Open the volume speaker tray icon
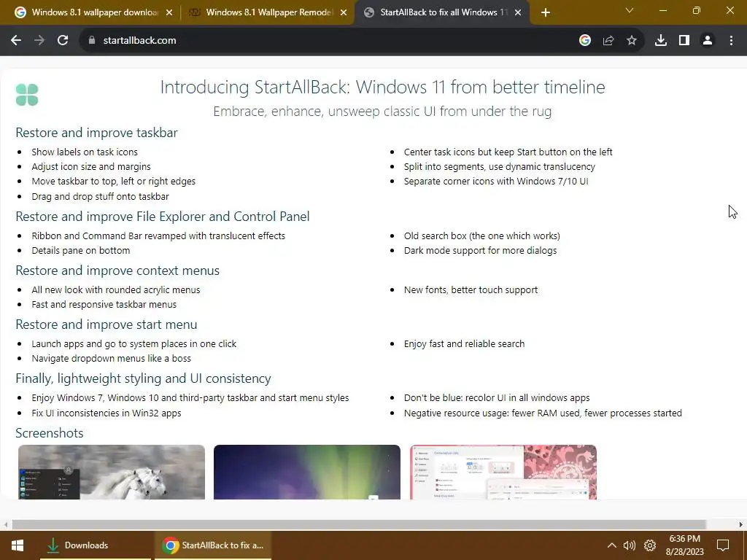747x560 pixels. tap(630, 545)
